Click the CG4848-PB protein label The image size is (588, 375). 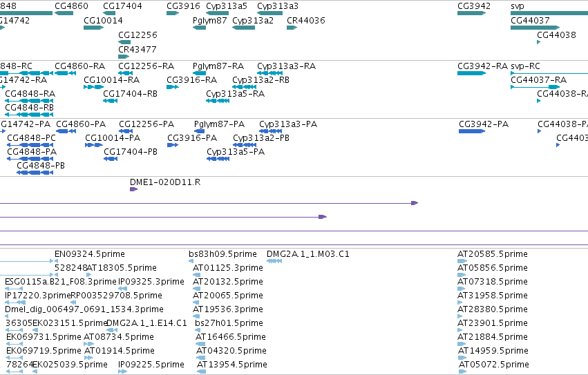click(41, 166)
